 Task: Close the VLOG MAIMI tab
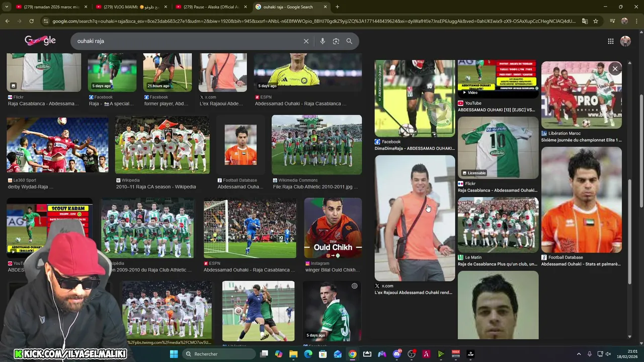(x=166, y=7)
